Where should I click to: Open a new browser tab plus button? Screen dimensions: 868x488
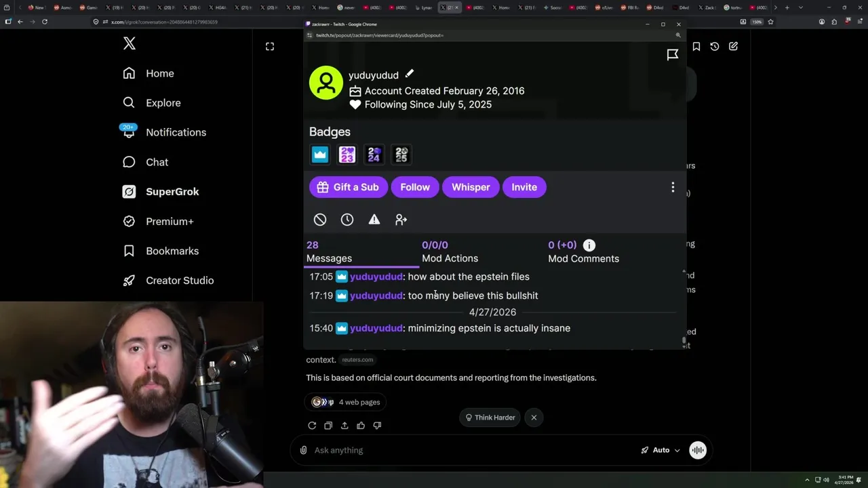click(x=787, y=7)
